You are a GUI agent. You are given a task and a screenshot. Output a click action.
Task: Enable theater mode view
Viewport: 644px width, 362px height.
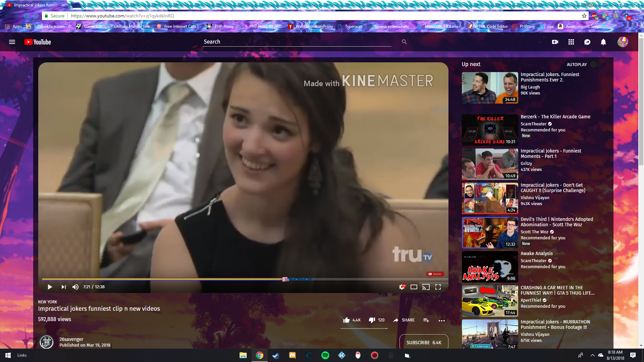coord(414,287)
